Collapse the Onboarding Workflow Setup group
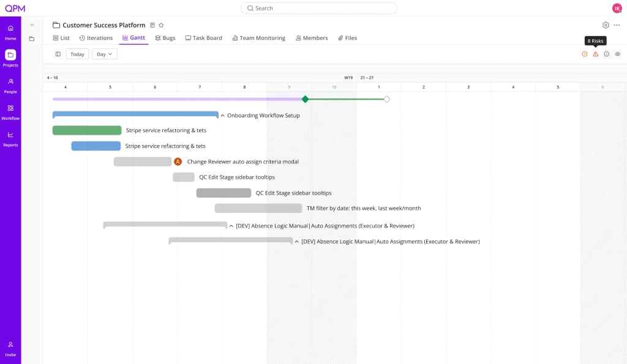Image resolution: width=627 pixels, height=364 pixels. pyautogui.click(x=222, y=116)
